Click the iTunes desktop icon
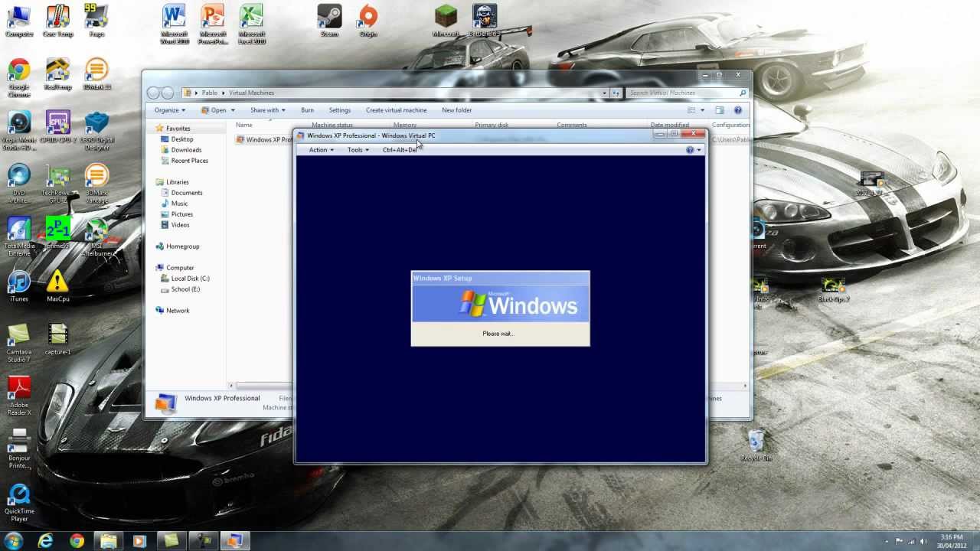 click(19, 287)
